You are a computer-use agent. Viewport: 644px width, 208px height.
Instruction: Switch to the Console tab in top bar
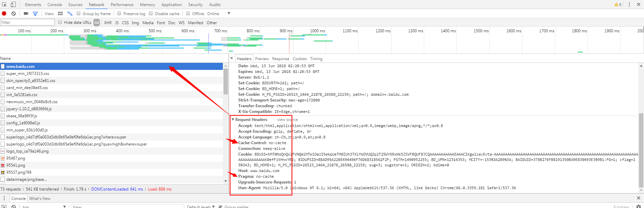[54, 4]
